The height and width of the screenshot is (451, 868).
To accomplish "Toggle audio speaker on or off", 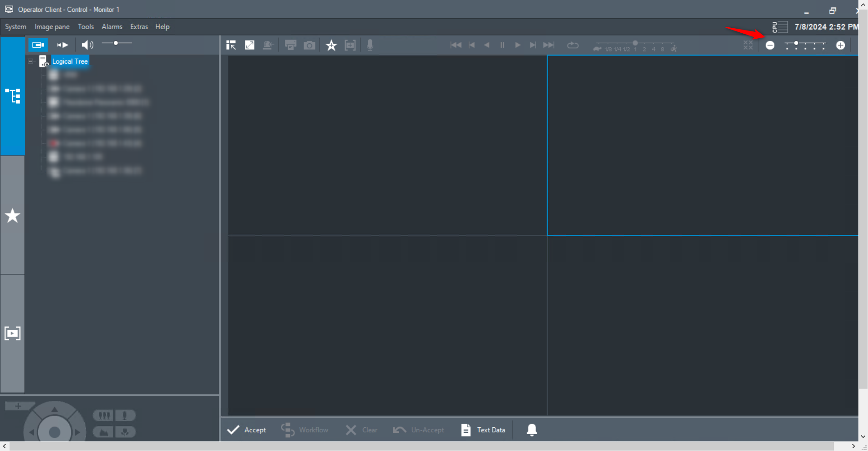I will [87, 45].
